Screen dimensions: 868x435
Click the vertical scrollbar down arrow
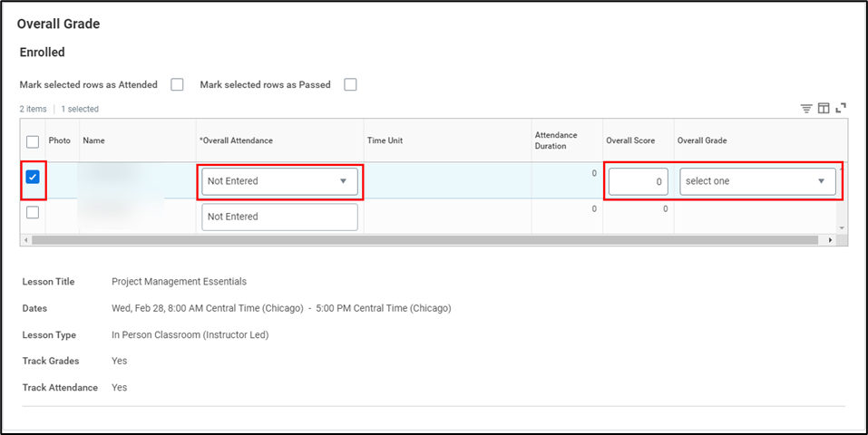(842, 228)
